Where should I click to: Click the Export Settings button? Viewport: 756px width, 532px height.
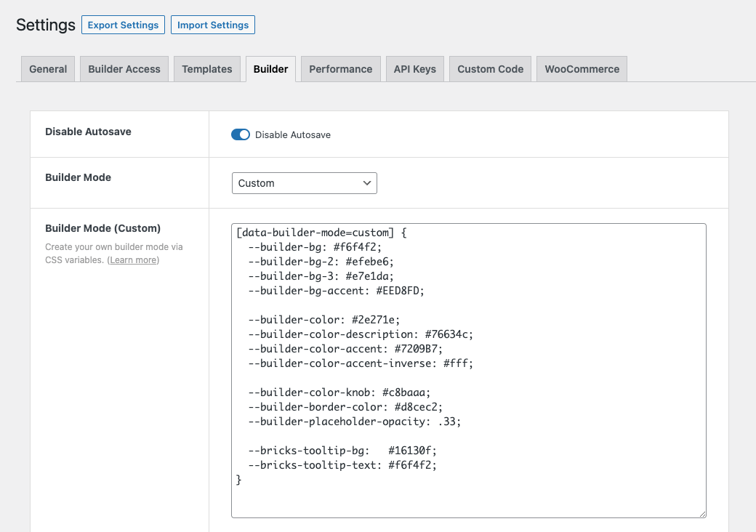pos(123,25)
